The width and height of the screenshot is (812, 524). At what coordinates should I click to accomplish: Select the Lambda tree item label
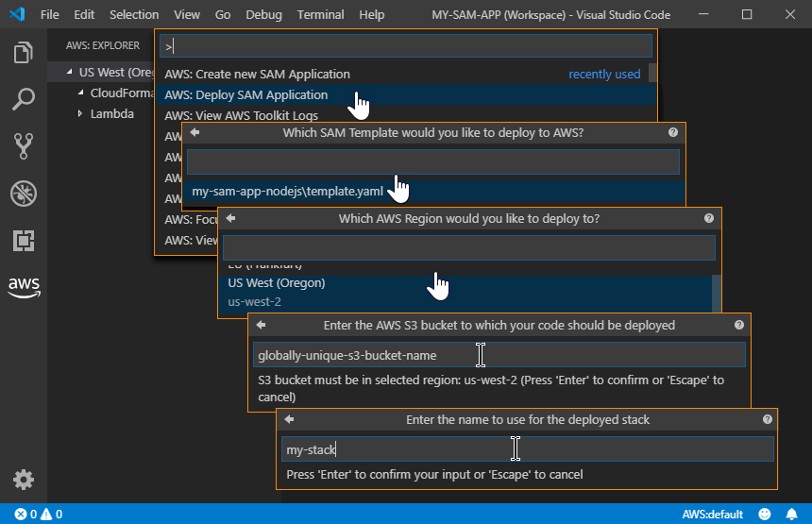[x=111, y=113]
